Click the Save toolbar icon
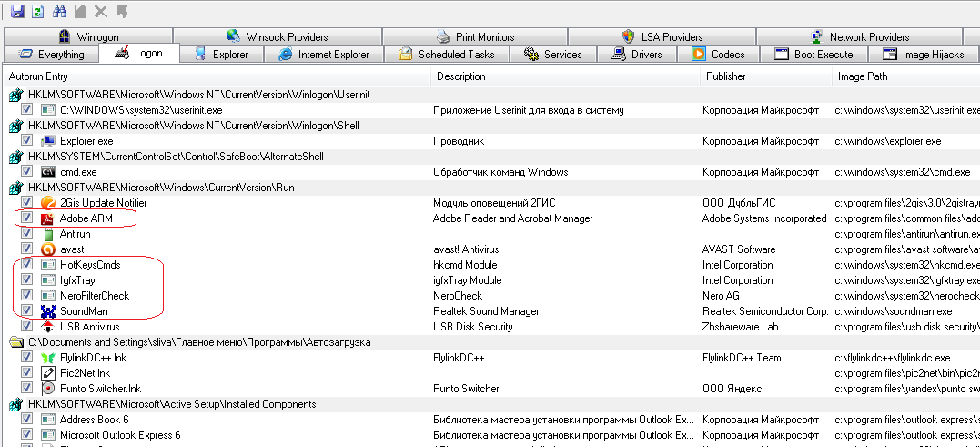Screen dimensions: 980x447 pyautogui.click(x=16, y=12)
